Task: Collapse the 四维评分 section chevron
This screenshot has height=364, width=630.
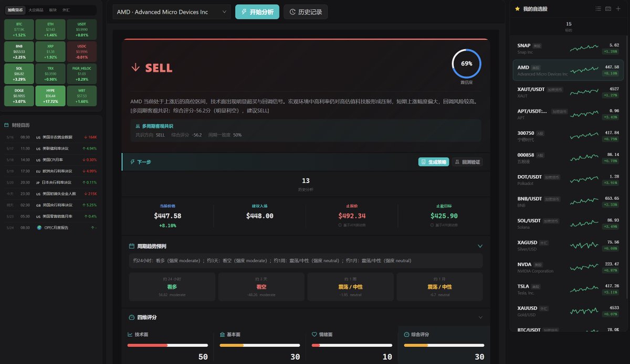Action: pos(480,317)
